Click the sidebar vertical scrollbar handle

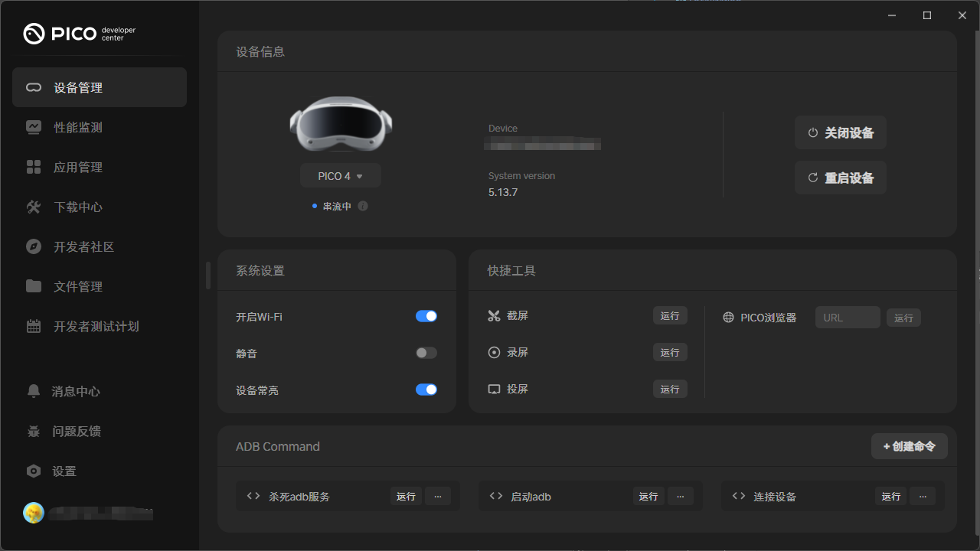pos(208,275)
